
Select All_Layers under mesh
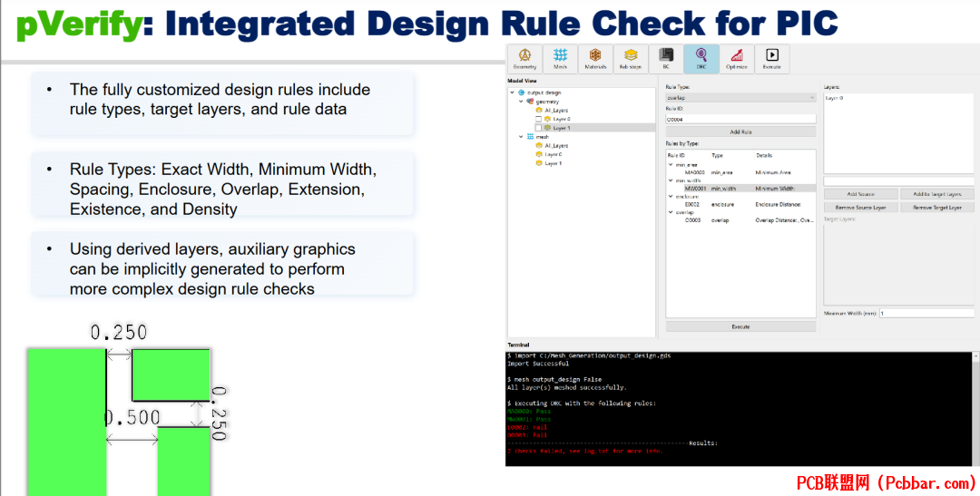coord(556,146)
